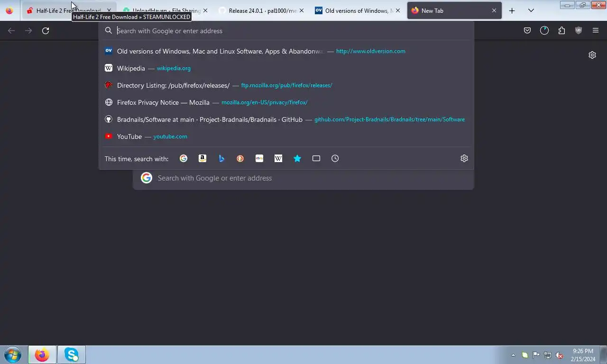The image size is (607, 364).
Task: Go forward with the forward arrow
Action: [28, 31]
